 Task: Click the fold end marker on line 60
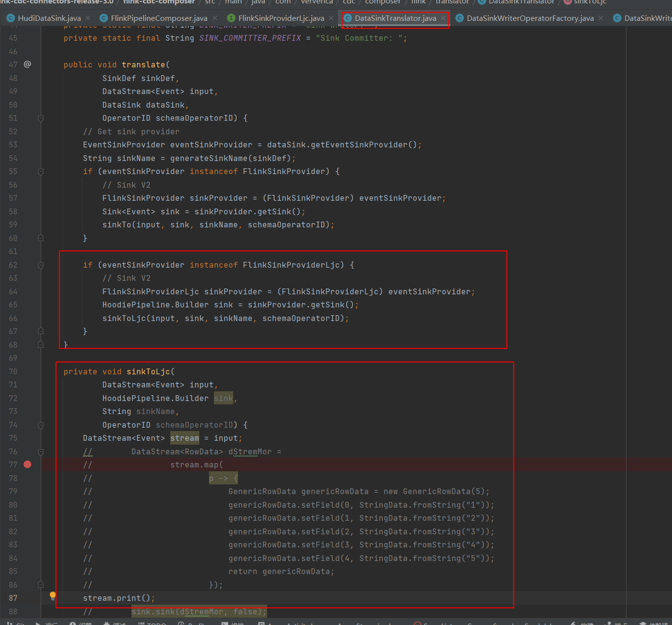point(41,238)
